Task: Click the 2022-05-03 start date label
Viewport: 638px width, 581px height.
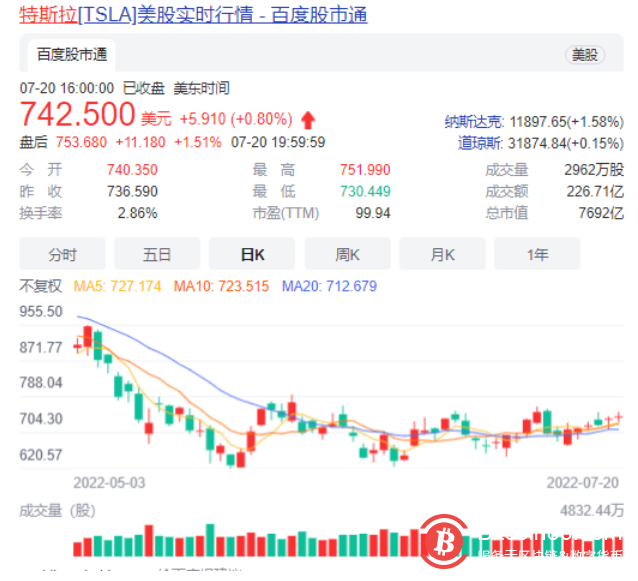Action: (109, 483)
